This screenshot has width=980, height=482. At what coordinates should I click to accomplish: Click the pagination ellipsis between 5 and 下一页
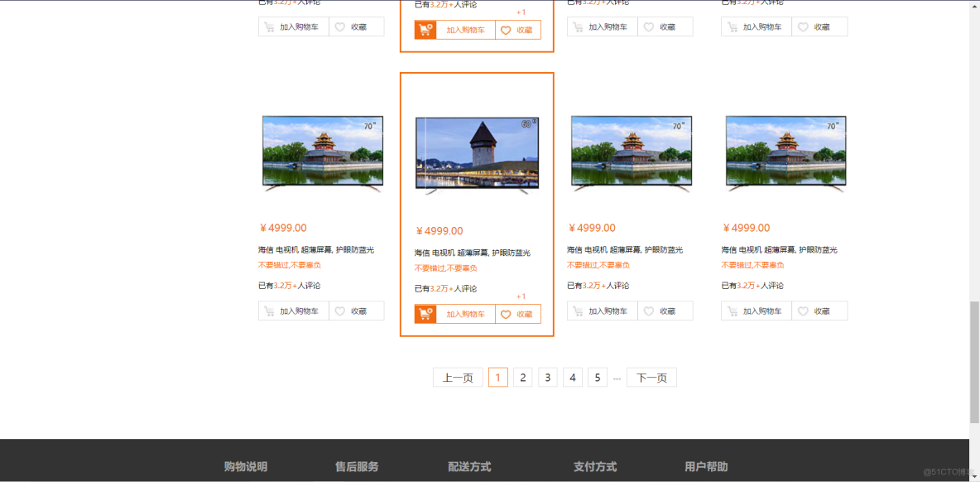pos(617,377)
